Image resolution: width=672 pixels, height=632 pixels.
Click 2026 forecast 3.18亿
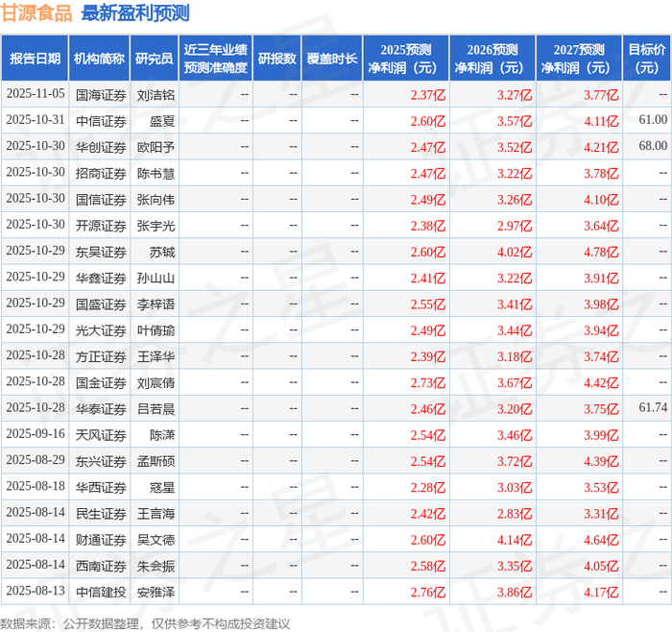(x=515, y=356)
